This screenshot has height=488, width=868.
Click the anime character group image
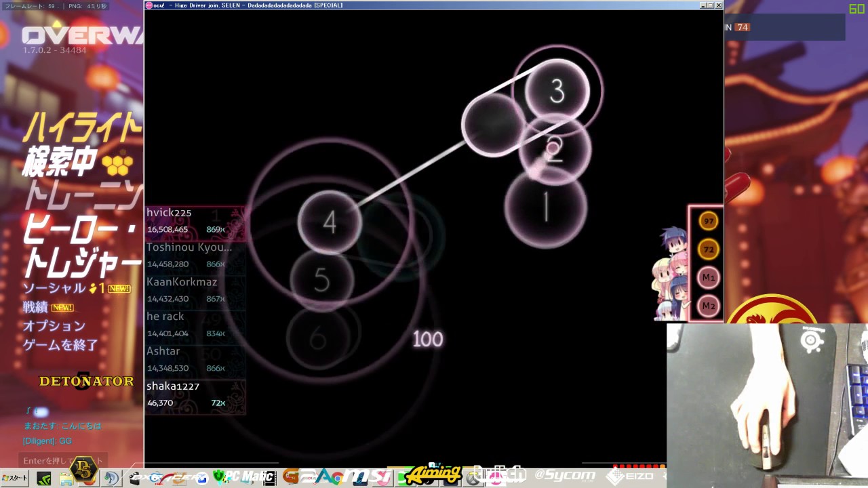point(673,273)
